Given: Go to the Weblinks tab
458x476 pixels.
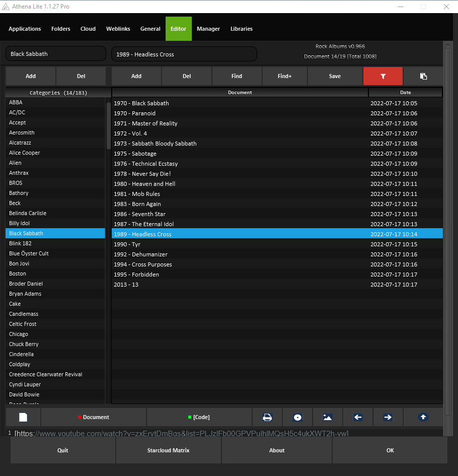Looking at the screenshot, I should [118, 29].
